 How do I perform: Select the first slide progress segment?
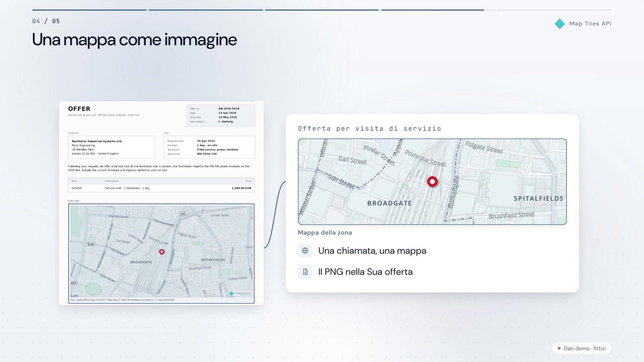coord(89,10)
